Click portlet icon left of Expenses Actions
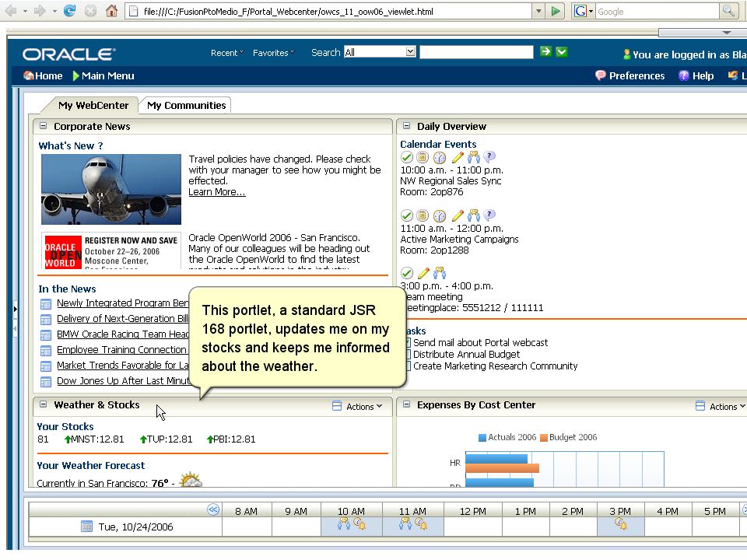Image resolution: width=747 pixels, height=560 pixels. pyautogui.click(x=700, y=406)
